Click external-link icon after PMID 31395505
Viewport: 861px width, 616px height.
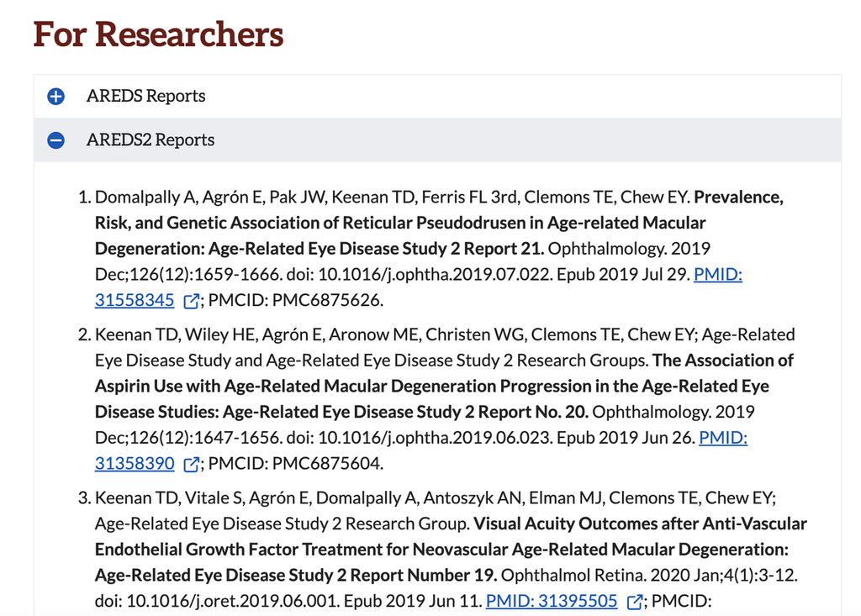(x=635, y=602)
